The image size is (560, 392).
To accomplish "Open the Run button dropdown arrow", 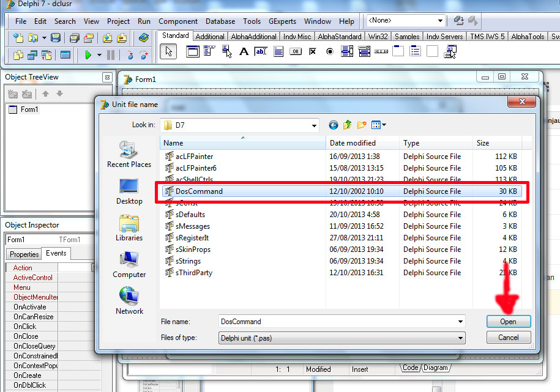I will pyautogui.click(x=99, y=55).
